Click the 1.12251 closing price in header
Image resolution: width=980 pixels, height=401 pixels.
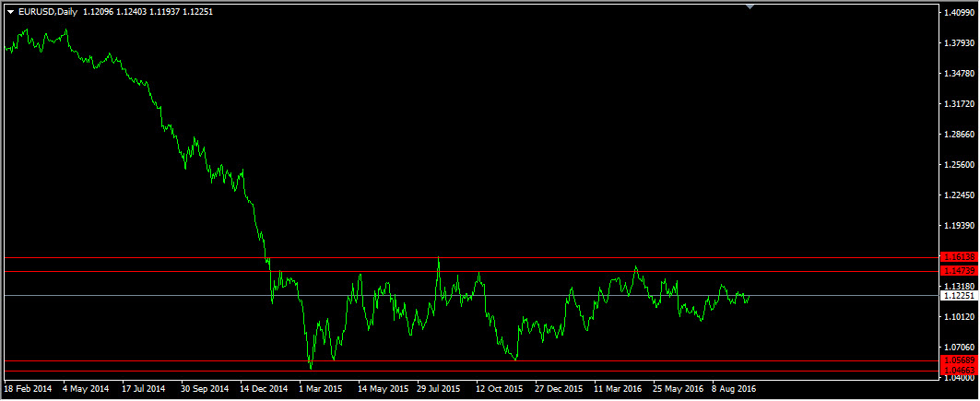pos(196,12)
